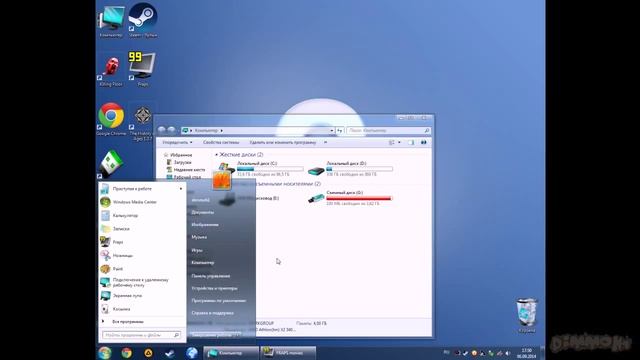This screenshot has height=360, width=640.
Task: Open Устройства и принтеры in Start menu
Action: click(214, 288)
